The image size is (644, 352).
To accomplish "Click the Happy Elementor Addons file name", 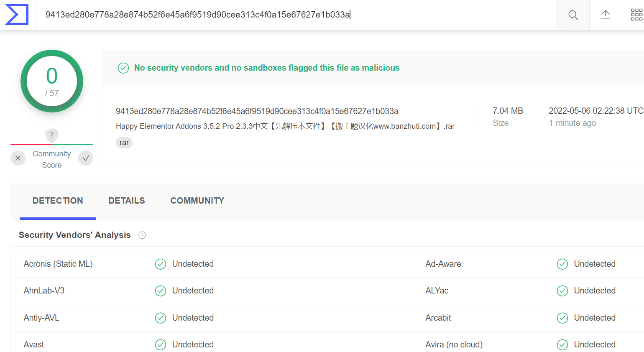I will click(x=285, y=126).
